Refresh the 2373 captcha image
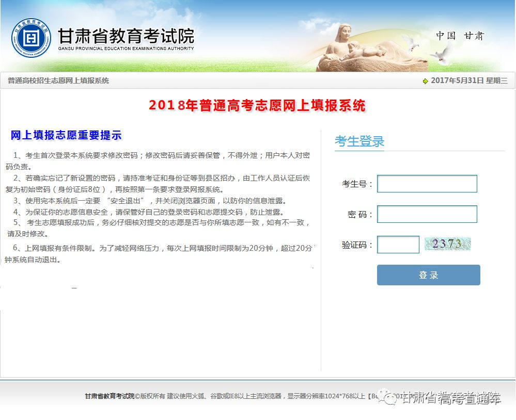516x420 pixels. tap(447, 244)
